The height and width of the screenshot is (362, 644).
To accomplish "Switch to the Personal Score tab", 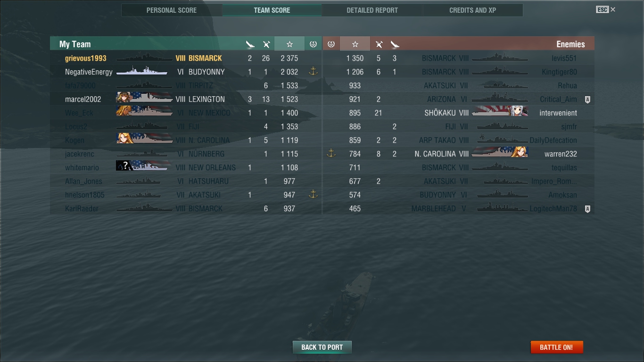I will click(x=172, y=10).
